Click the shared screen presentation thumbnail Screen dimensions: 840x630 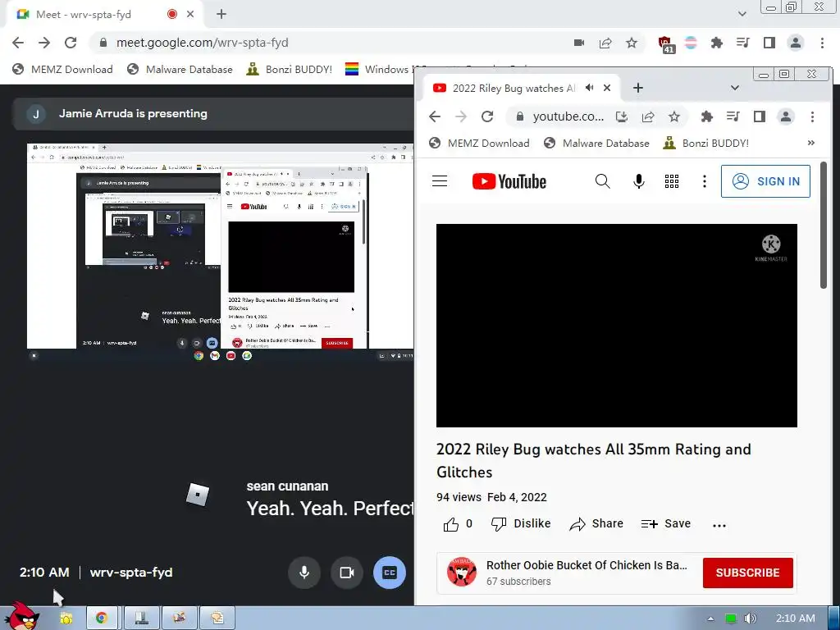(220, 252)
